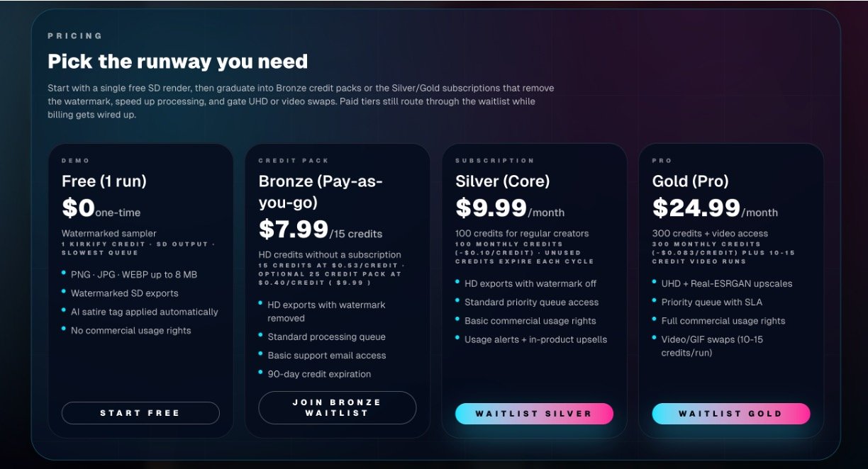Select 'Usage alerts + in-product upsells' item
Viewport: 868px width, 469px height.
[535, 339]
